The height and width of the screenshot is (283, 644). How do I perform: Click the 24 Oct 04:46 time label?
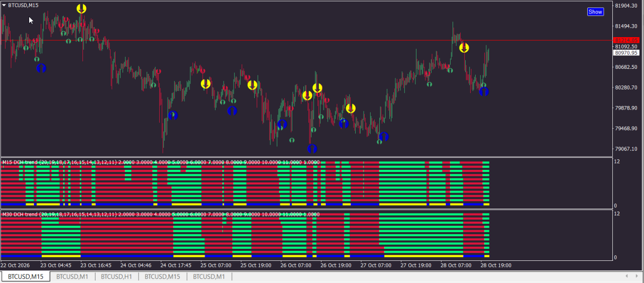click(x=136, y=265)
